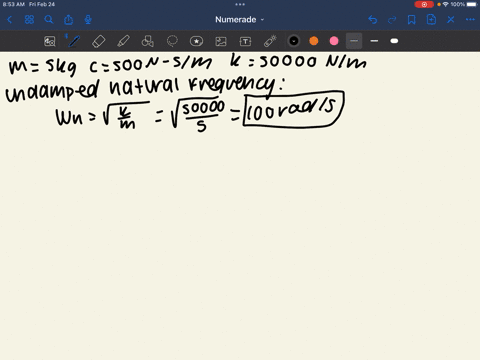Tap the screen recording indicator
The width and height of the screenshot is (480, 360).
coord(424,4)
